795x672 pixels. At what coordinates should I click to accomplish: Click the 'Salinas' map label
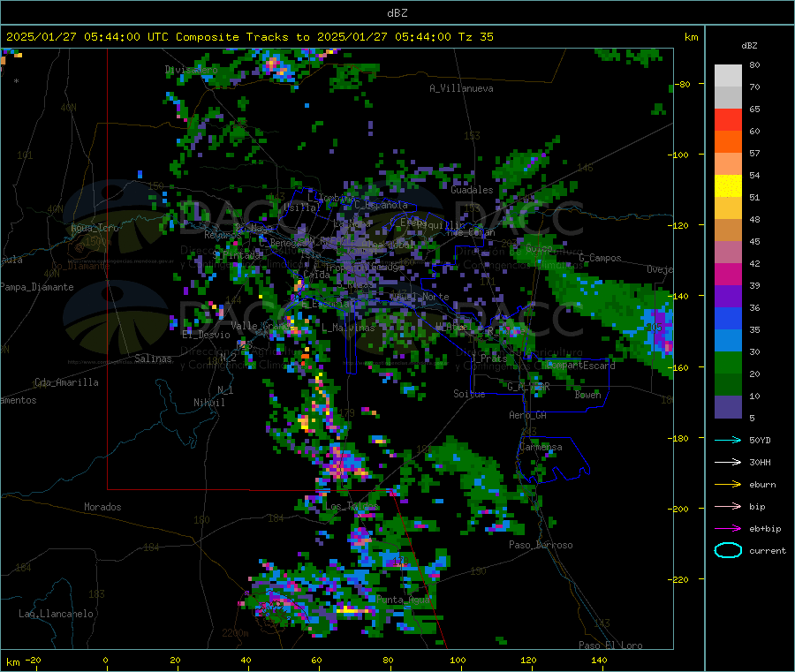coord(153,359)
